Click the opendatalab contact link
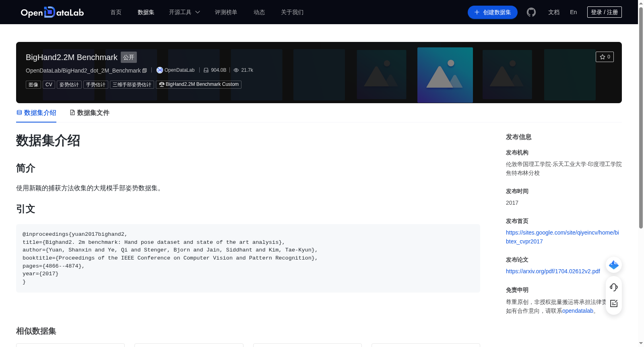Viewport: 644px width, 347px height. (578, 311)
